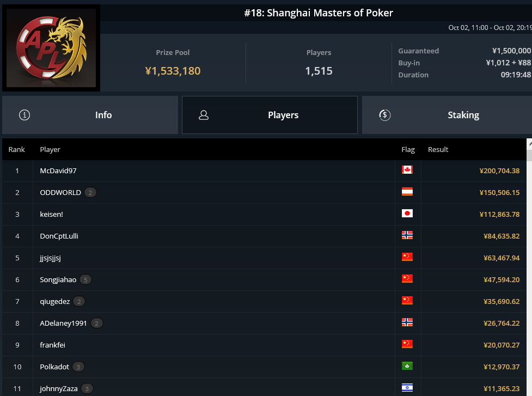Select player frankfei
The width and height of the screenshot is (532, 396).
pyautogui.click(x=52, y=345)
